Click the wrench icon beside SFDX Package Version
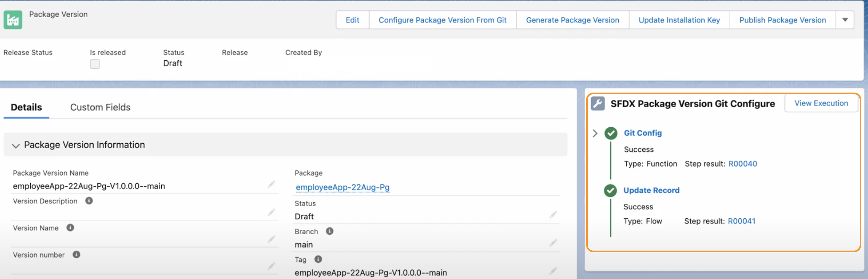868x279 pixels. point(598,103)
